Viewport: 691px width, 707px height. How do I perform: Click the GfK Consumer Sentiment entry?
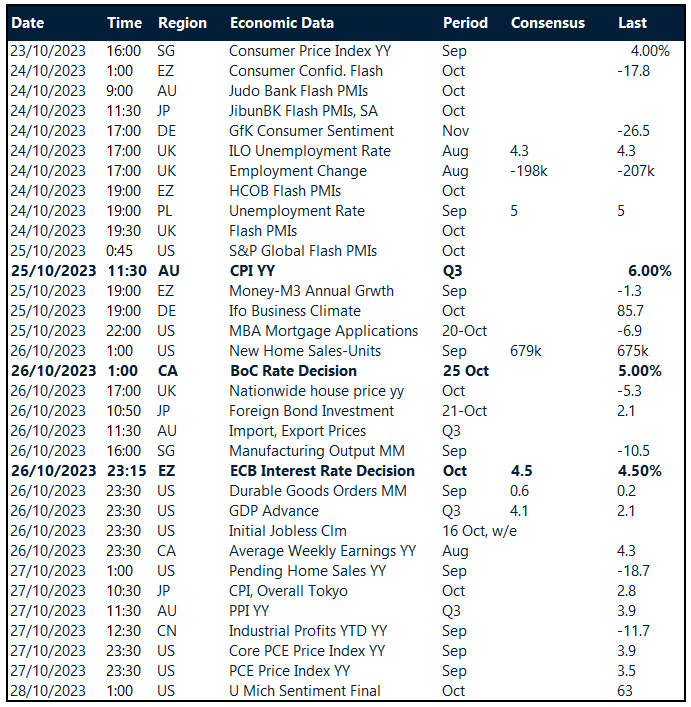(311, 131)
